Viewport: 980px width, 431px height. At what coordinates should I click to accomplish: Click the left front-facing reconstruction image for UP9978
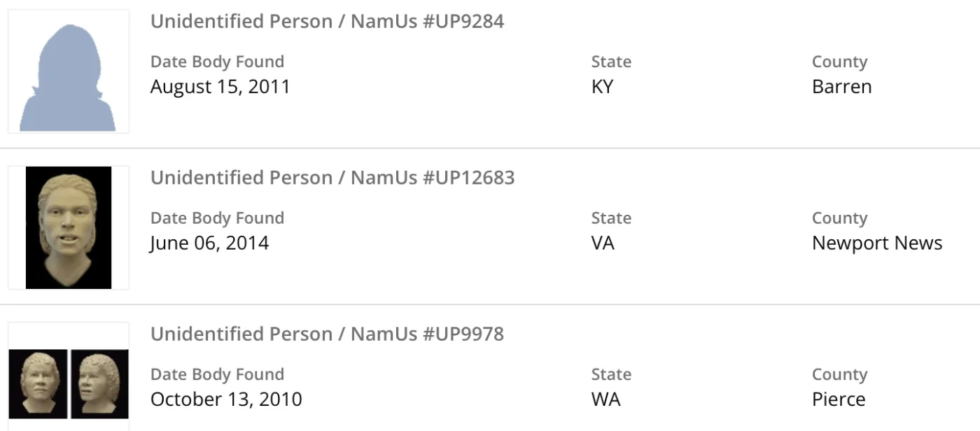pos(38,384)
